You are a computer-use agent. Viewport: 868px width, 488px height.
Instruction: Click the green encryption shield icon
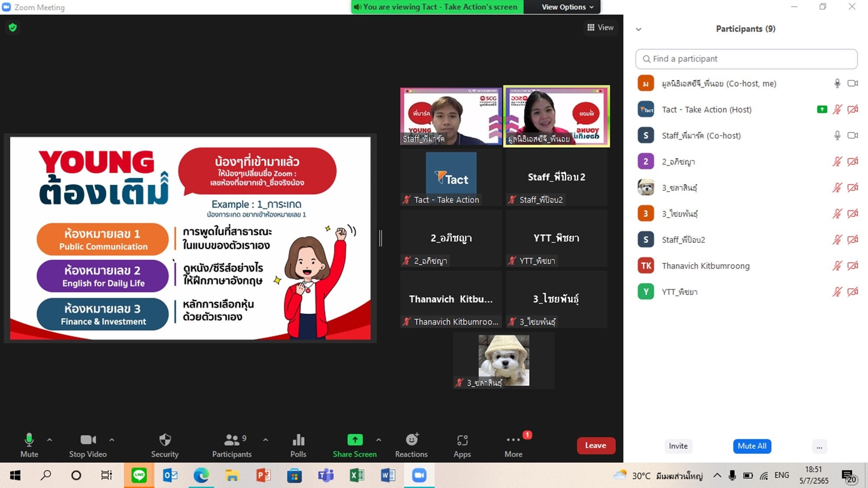tap(13, 27)
